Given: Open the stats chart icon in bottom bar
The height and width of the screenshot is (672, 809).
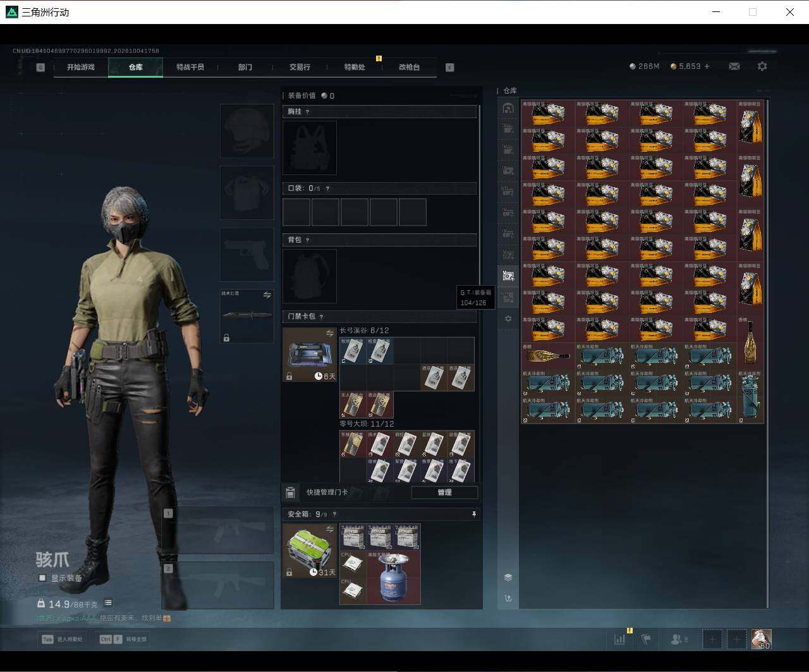Looking at the screenshot, I should pyautogui.click(x=619, y=639).
